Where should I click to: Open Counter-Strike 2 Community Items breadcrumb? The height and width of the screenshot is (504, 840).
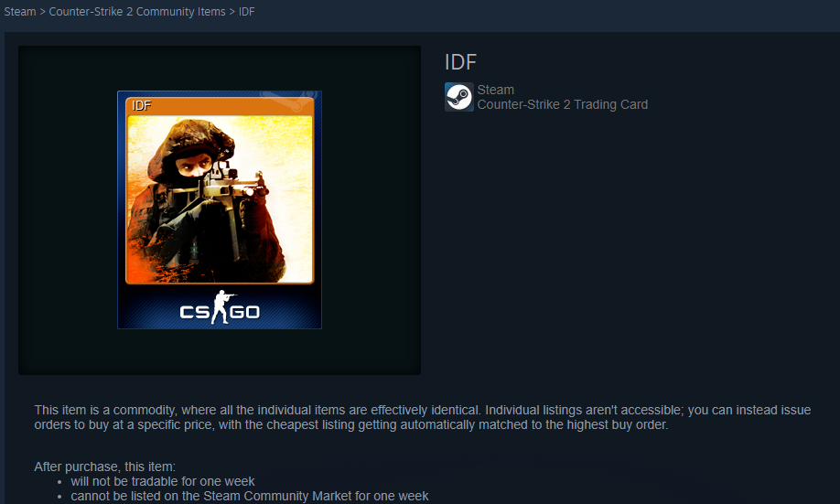click(137, 11)
